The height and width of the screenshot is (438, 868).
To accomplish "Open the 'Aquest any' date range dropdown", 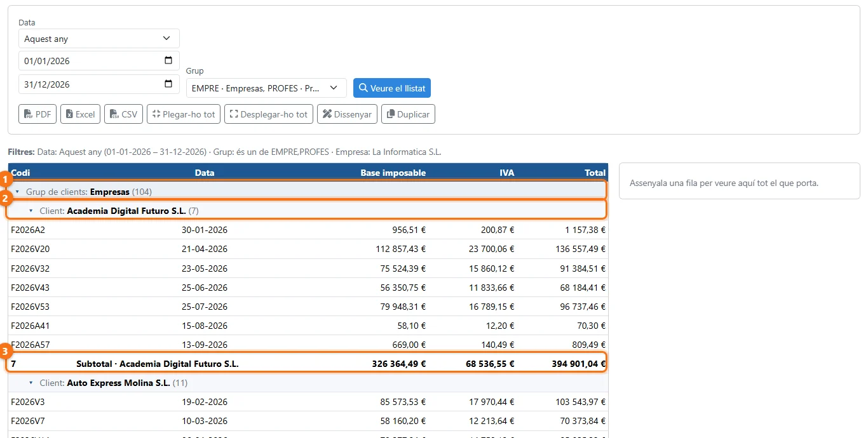I will coord(99,39).
